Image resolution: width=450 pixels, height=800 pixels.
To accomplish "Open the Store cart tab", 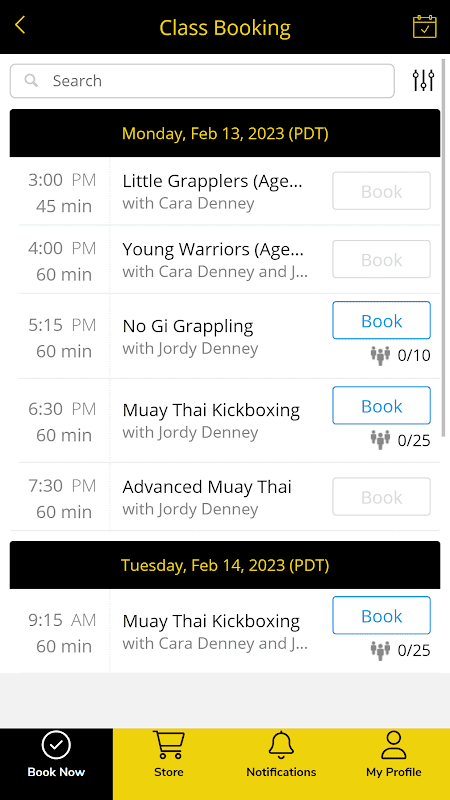I will [169, 755].
